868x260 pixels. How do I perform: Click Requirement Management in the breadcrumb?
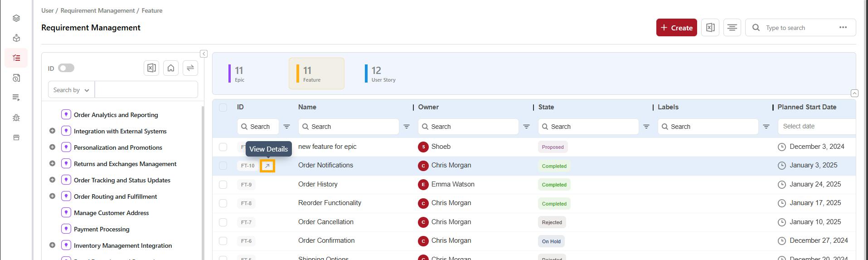click(x=97, y=10)
